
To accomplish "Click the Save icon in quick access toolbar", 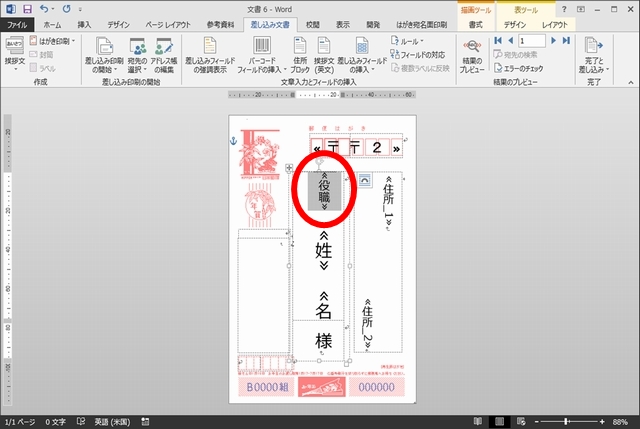I will [27, 9].
